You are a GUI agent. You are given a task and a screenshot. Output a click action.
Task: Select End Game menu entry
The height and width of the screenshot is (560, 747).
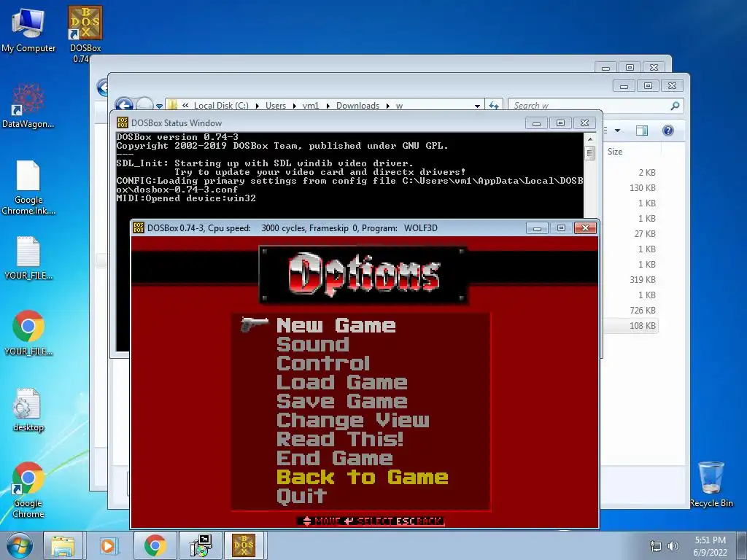pos(334,458)
